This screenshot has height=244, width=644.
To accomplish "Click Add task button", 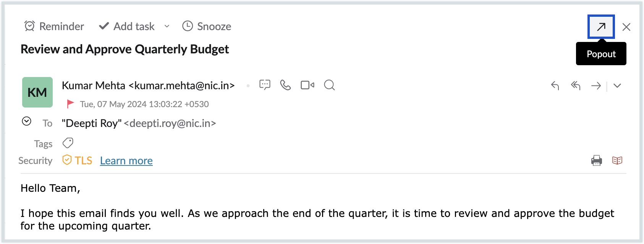I will (127, 26).
